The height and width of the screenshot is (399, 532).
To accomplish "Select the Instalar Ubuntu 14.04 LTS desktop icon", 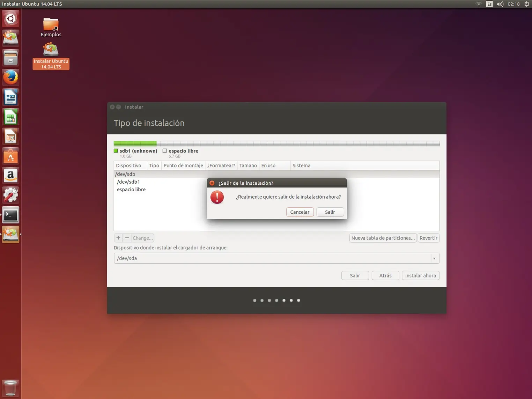I will point(51,56).
